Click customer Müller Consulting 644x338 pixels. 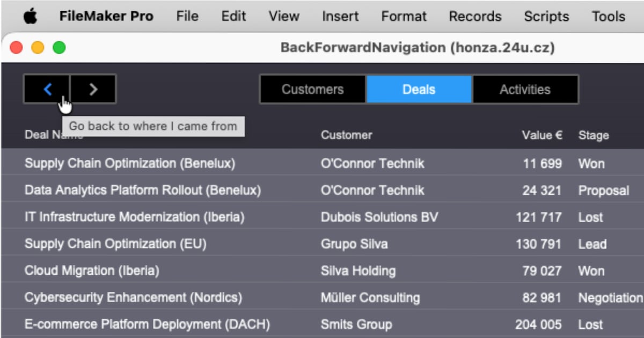(370, 298)
